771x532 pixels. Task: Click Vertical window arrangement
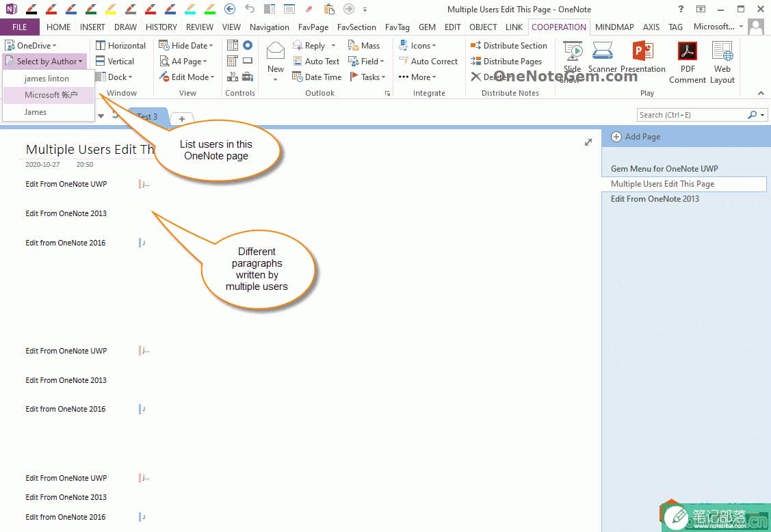pyautogui.click(x=115, y=62)
